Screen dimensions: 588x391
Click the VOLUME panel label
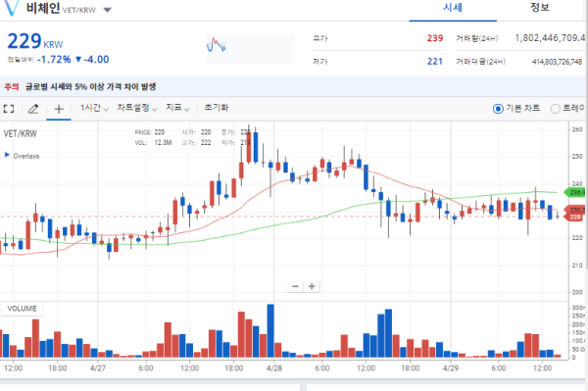[x=22, y=309]
